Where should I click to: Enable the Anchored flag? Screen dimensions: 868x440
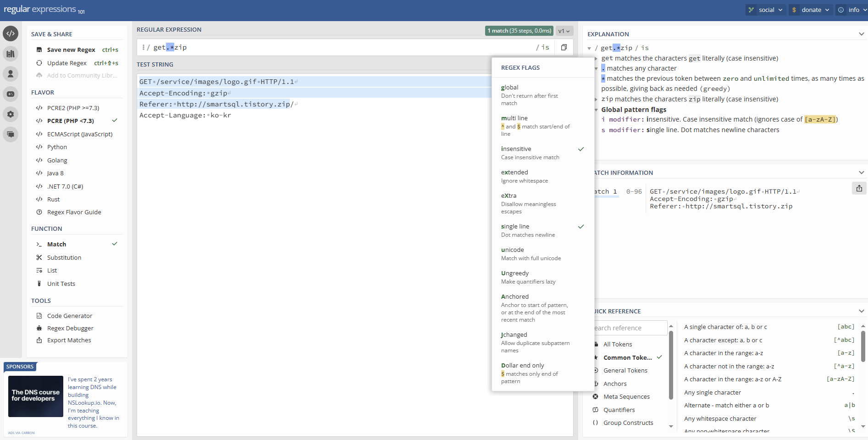coord(542,308)
